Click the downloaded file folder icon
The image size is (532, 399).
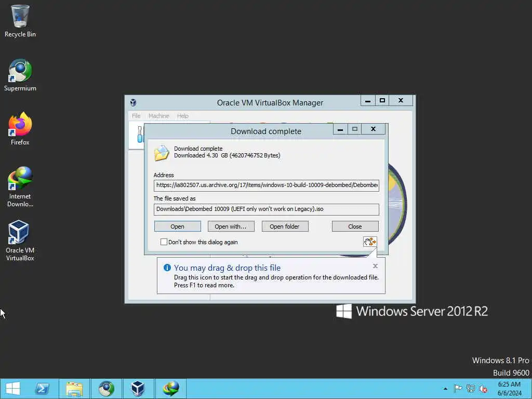point(162,153)
